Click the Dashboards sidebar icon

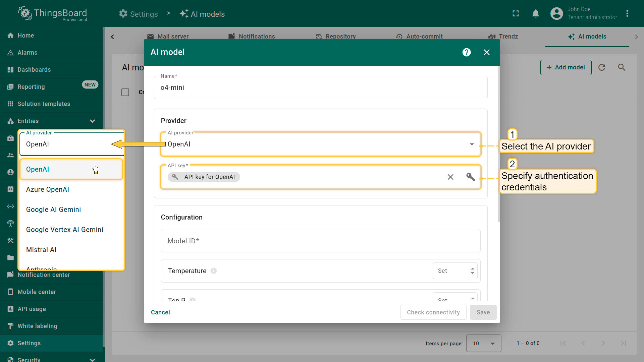(x=10, y=70)
